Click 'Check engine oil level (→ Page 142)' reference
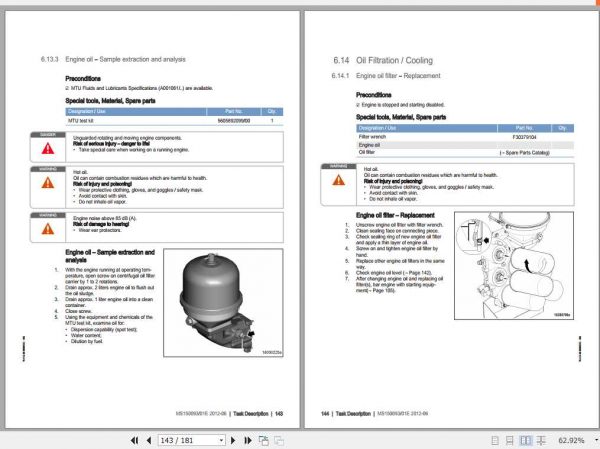The image size is (600, 449). tap(394, 273)
